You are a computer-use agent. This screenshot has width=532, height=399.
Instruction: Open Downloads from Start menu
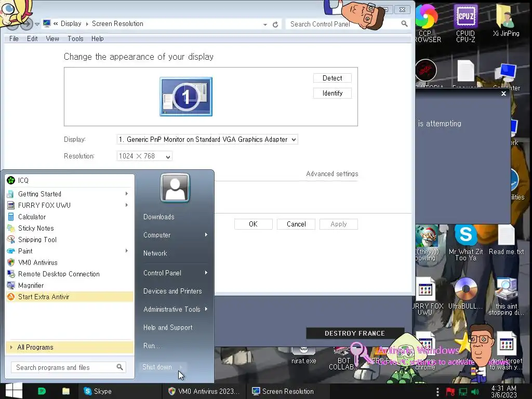159,217
